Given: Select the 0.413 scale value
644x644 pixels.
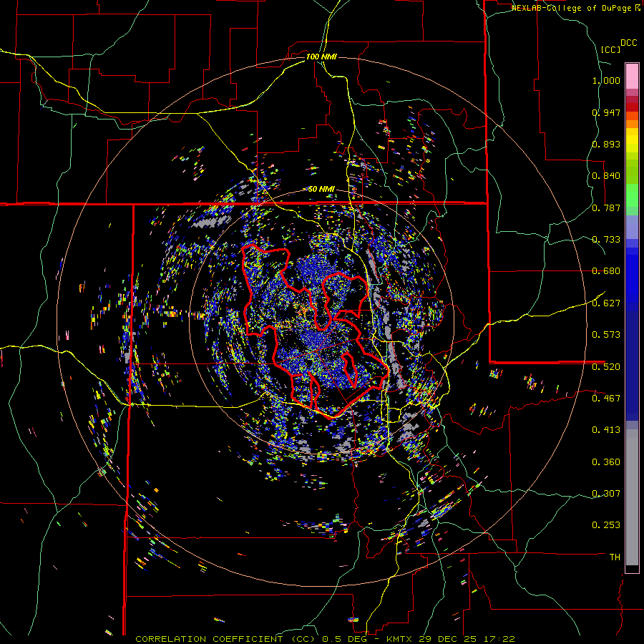Looking at the screenshot, I should pyautogui.click(x=606, y=430).
